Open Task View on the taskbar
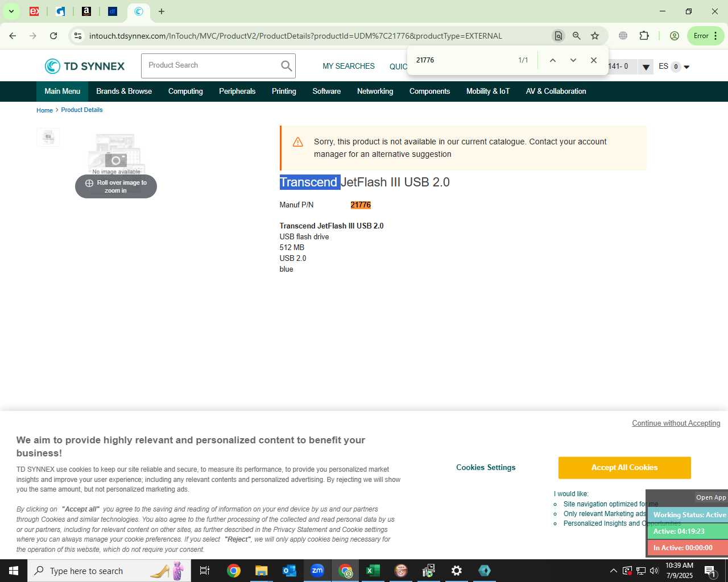Image resolution: width=728 pixels, height=582 pixels. pos(205,571)
